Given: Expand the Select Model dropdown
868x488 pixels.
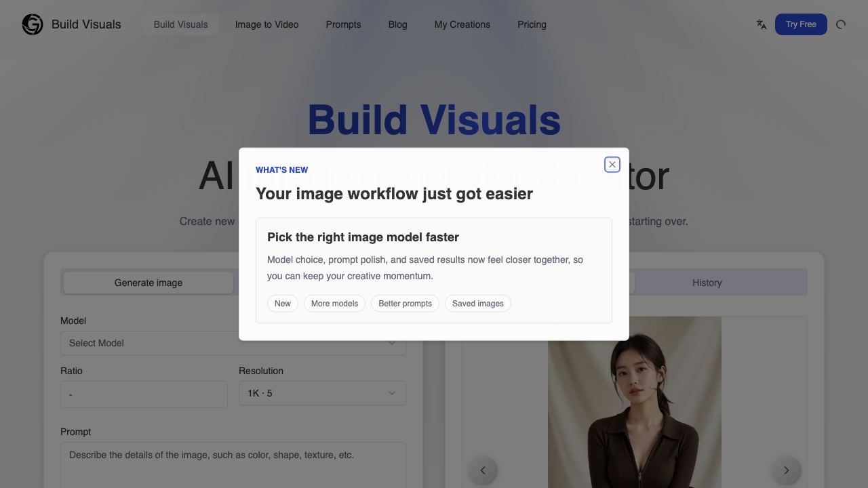Looking at the screenshot, I should (x=233, y=343).
